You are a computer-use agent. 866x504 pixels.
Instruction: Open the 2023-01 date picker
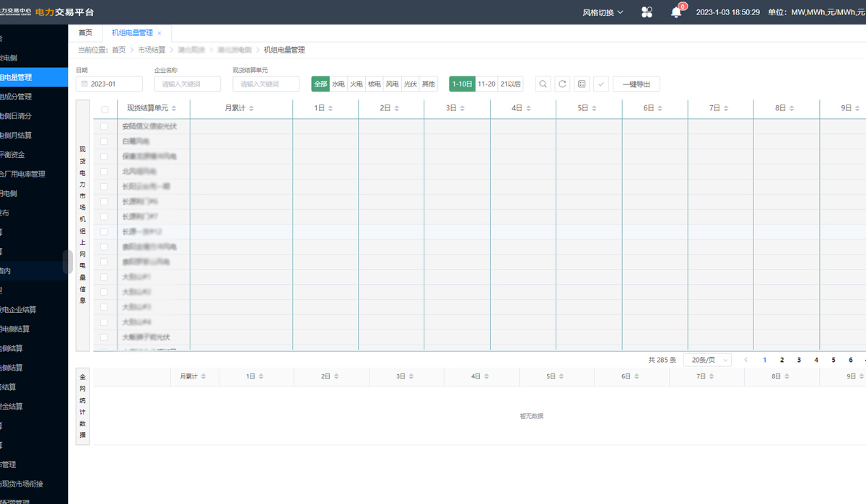tap(110, 84)
